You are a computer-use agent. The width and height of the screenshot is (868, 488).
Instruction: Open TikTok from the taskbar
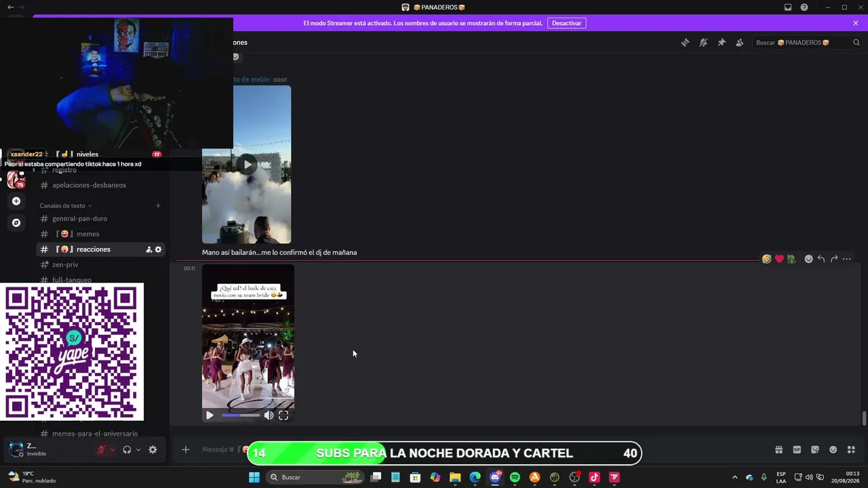click(x=594, y=477)
